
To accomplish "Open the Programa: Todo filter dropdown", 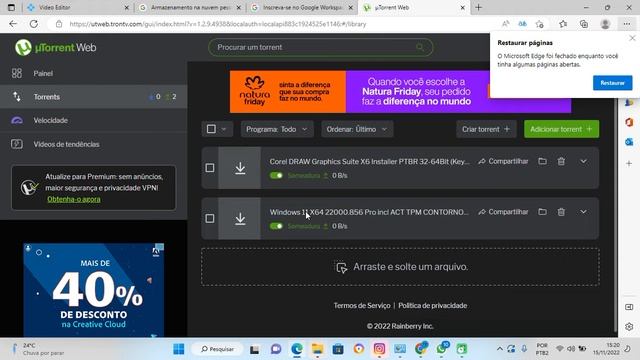I will point(277,129).
